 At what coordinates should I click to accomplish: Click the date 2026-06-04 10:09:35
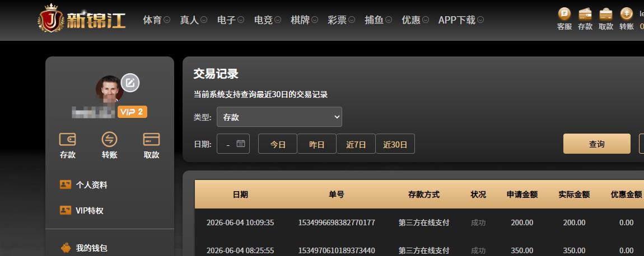pyautogui.click(x=240, y=223)
